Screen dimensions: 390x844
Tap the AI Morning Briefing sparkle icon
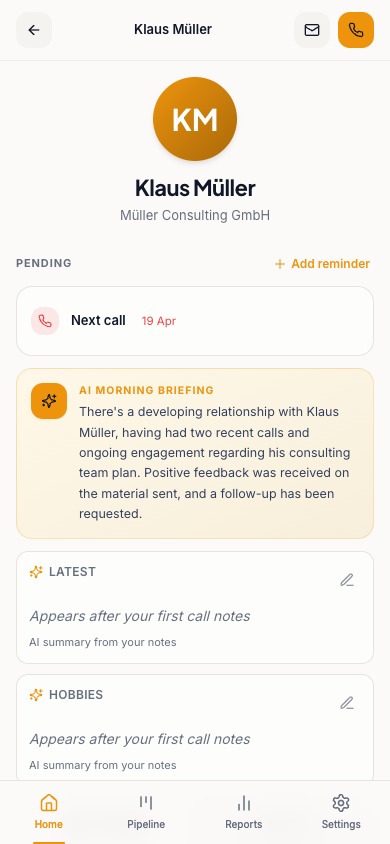pyautogui.click(x=49, y=401)
